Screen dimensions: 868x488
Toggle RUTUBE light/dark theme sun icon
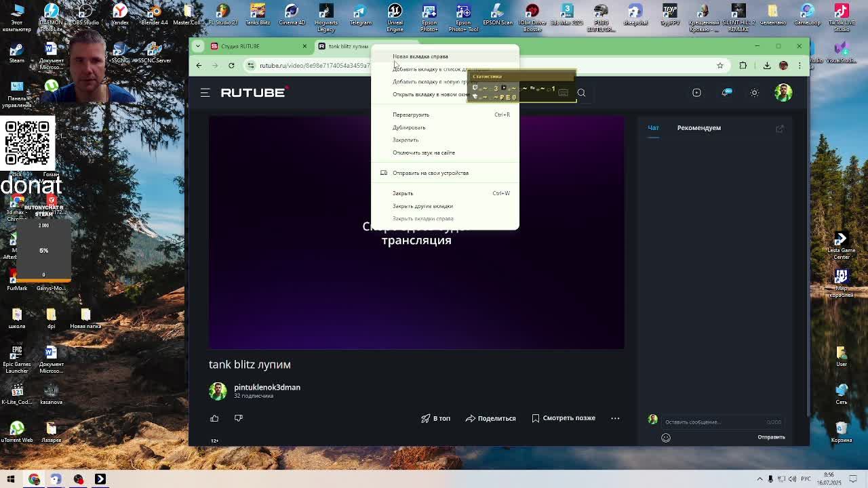point(754,93)
